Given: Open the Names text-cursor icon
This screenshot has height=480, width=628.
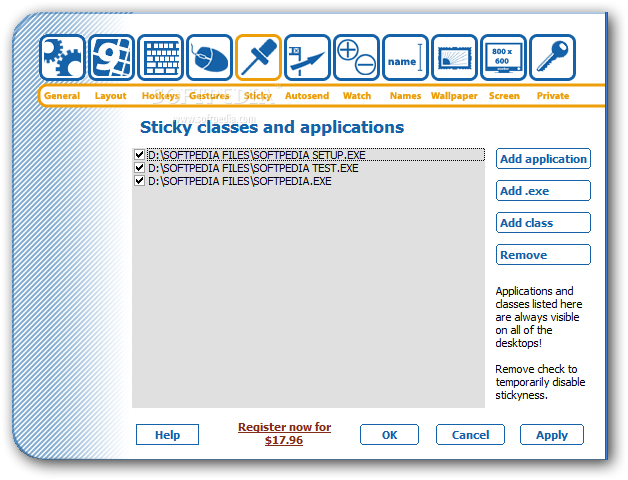Looking at the screenshot, I should click(405, 57).
